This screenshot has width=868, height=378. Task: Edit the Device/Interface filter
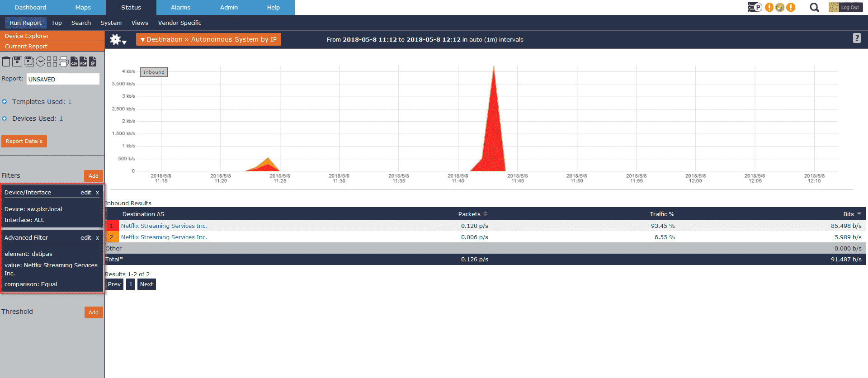click(x=86, y=193)
